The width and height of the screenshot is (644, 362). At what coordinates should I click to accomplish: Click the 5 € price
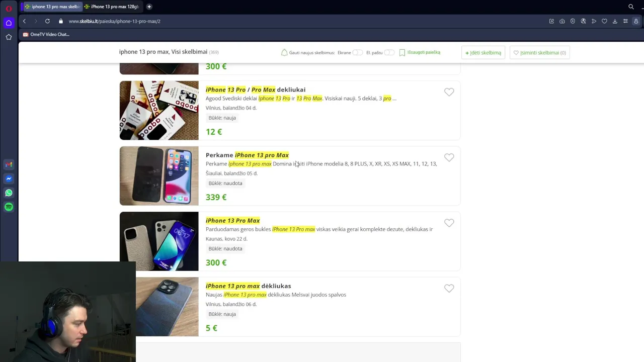click(211, 328)
